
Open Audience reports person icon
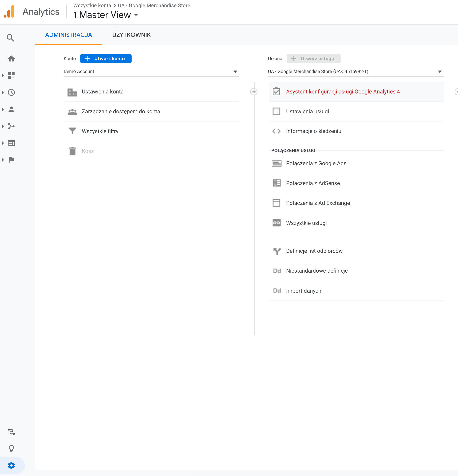(x=11, y=109)
